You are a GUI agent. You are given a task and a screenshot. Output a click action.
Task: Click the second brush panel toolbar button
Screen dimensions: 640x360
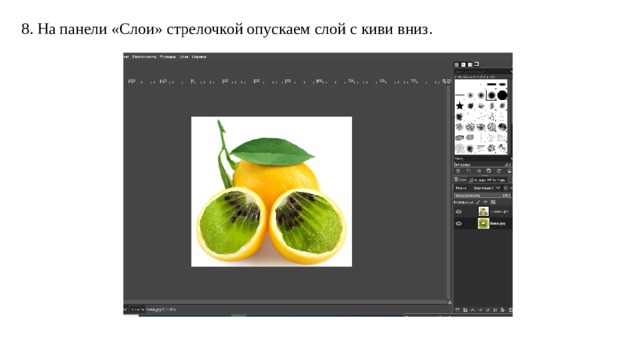[469, 171]
